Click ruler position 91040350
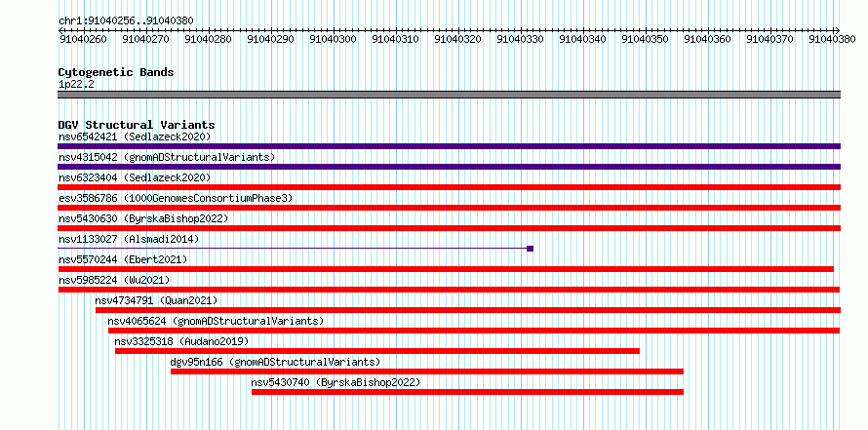 tap(646, 39)
